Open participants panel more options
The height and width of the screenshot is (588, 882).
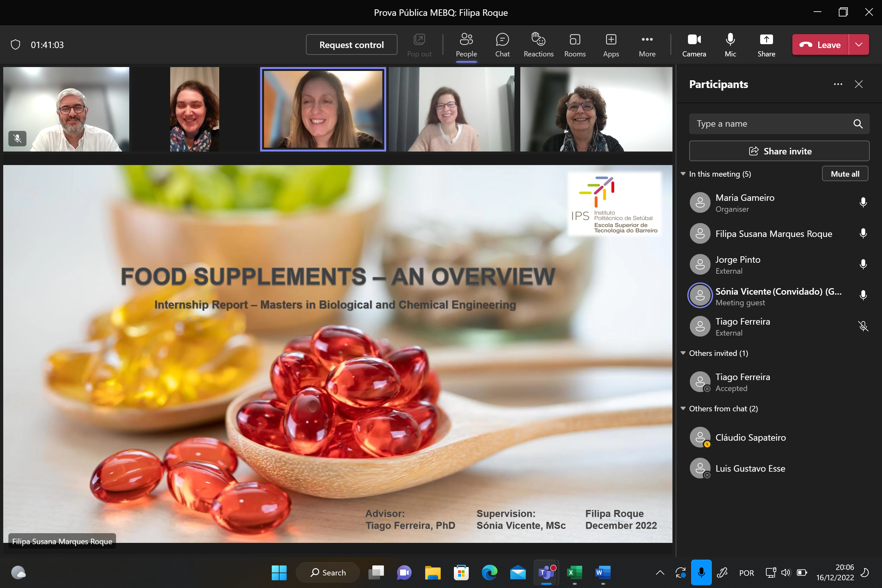point(838,84)
